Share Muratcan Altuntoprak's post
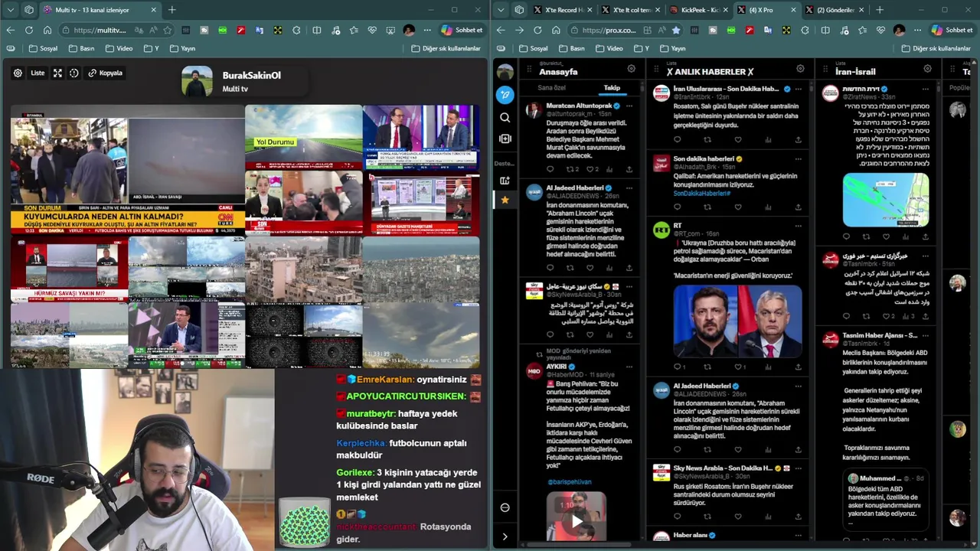 pos(629,169)
